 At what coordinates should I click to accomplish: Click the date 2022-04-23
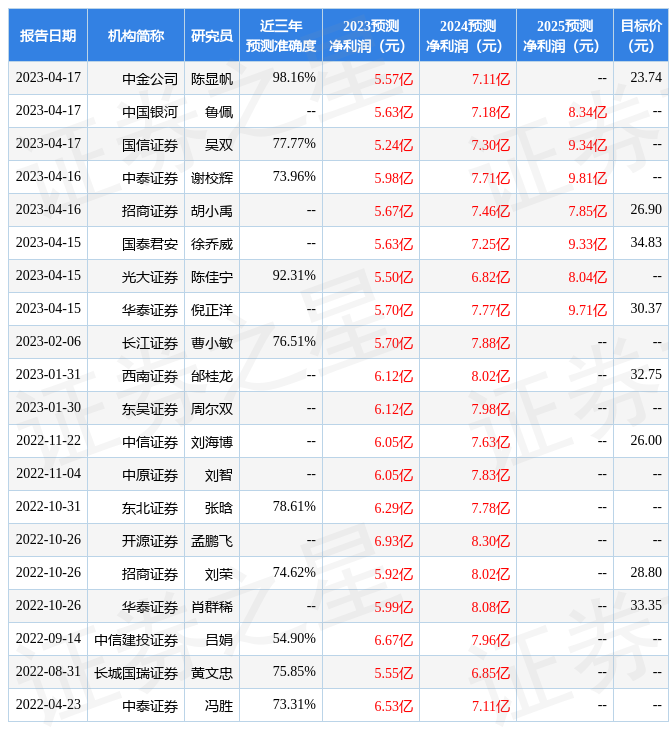(x=48, y=705)
